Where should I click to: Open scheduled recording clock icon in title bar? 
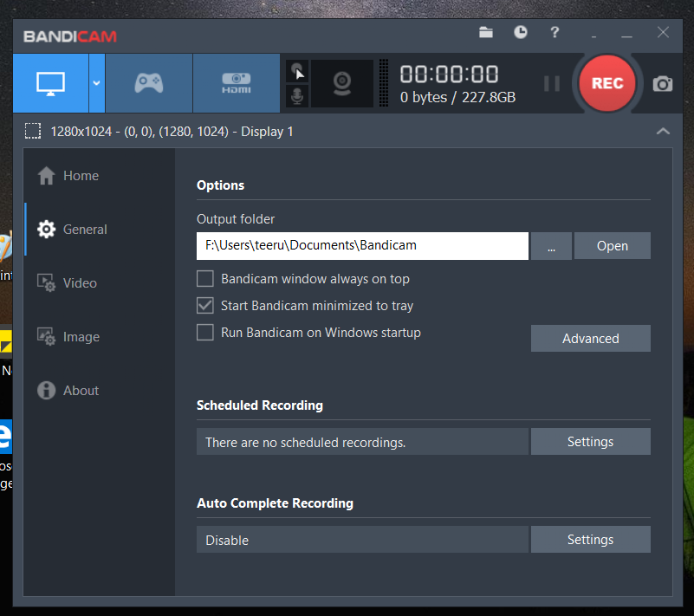tap(521, 32)
